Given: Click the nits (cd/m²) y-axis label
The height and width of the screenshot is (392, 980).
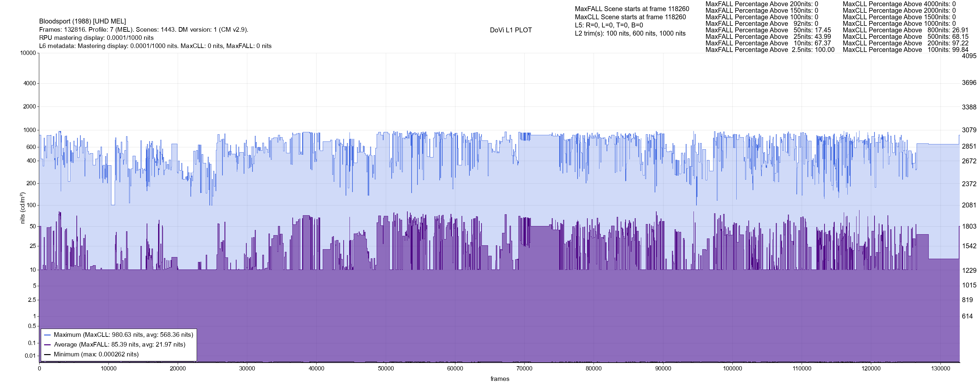Looking at the screenshot, I should click(23, 208).
